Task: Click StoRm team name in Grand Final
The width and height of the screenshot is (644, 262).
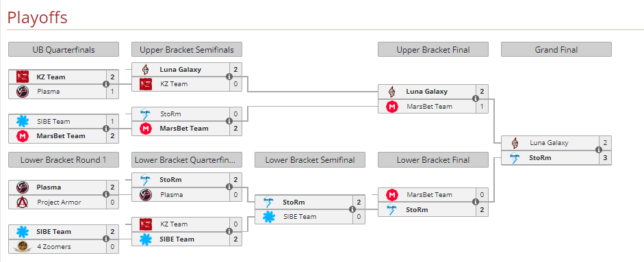Action: 540,158
